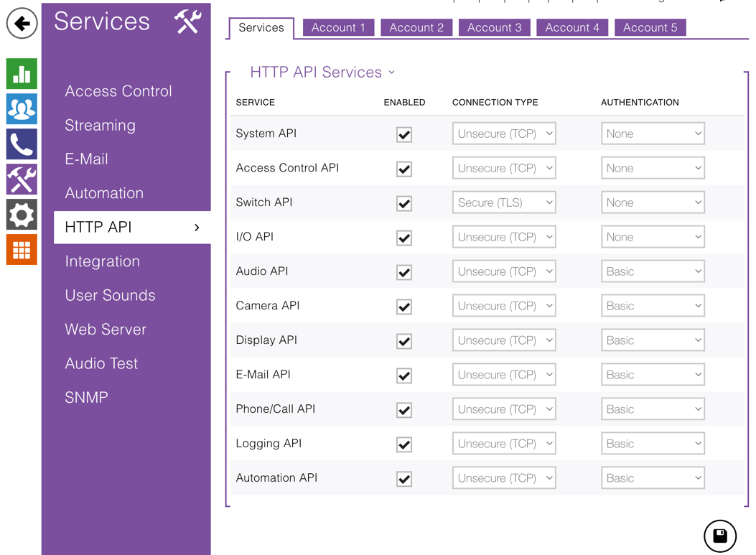Viewport: 756px width, 555px height.
Task: Open the phone Calling section icon
Action: (22, 144)
